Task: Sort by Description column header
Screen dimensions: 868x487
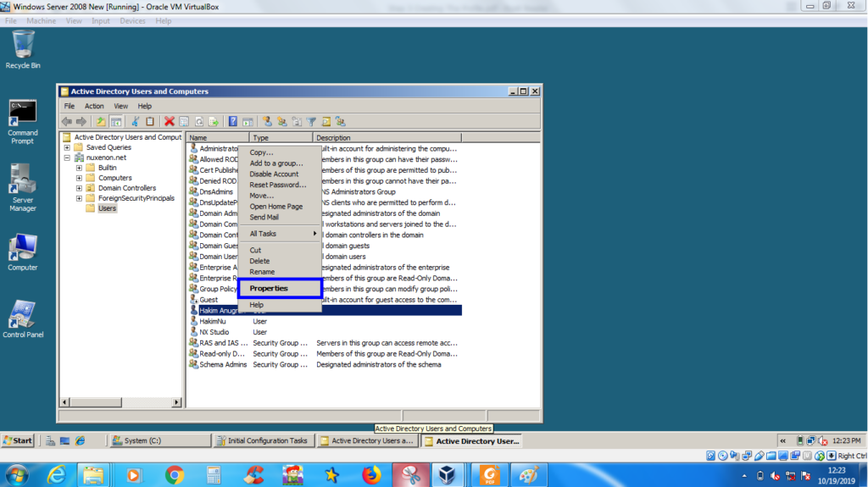Action: click(387, 138)
